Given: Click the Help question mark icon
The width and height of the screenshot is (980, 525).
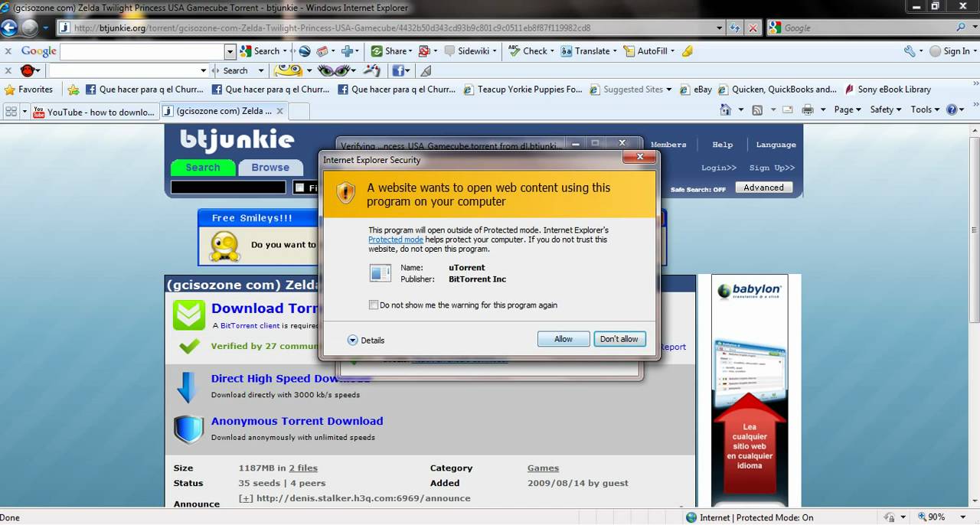Looking at the screenshot, I should click(x=952, y=110).
